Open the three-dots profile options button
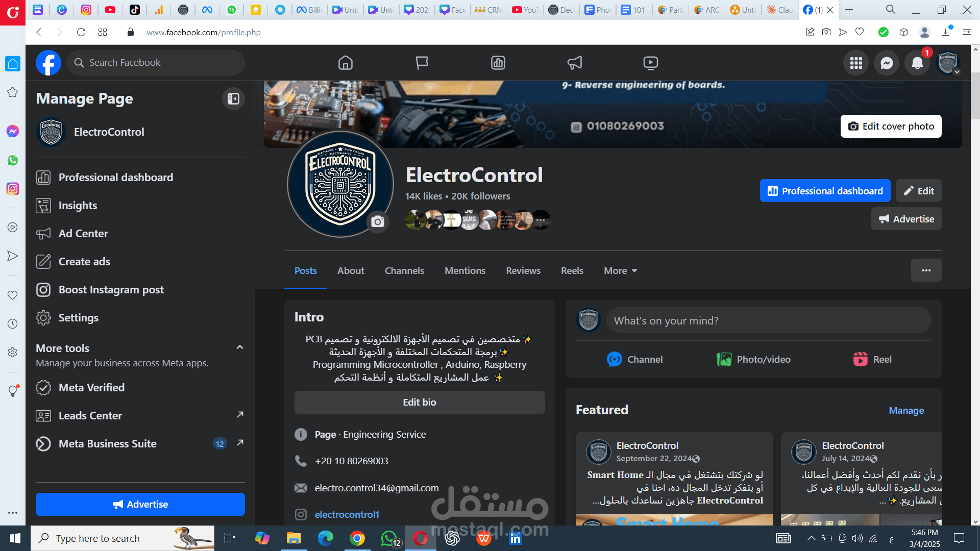This screenshot has height=551, width=980. click(926, 270)
